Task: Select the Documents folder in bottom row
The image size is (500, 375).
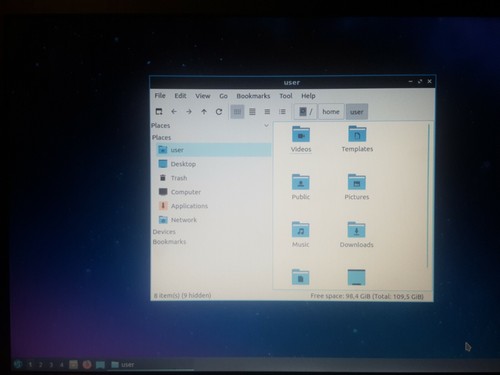Action: [300, 277]
